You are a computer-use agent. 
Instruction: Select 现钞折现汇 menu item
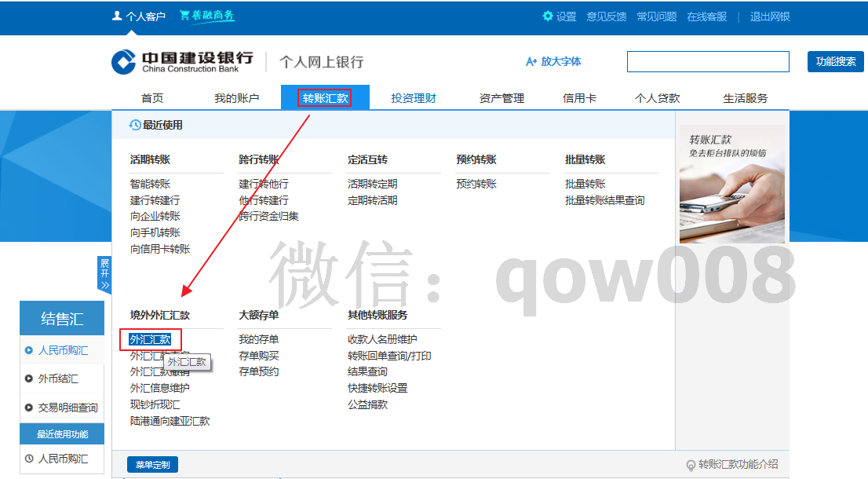pyautogui.click(x=155, y=405)
